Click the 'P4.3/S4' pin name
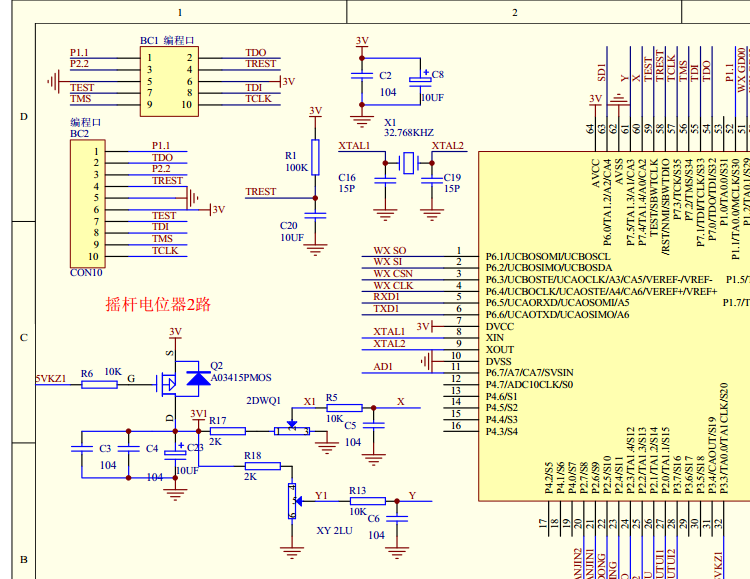Viewport: 750px width, 579px height. tap(502, 431)
